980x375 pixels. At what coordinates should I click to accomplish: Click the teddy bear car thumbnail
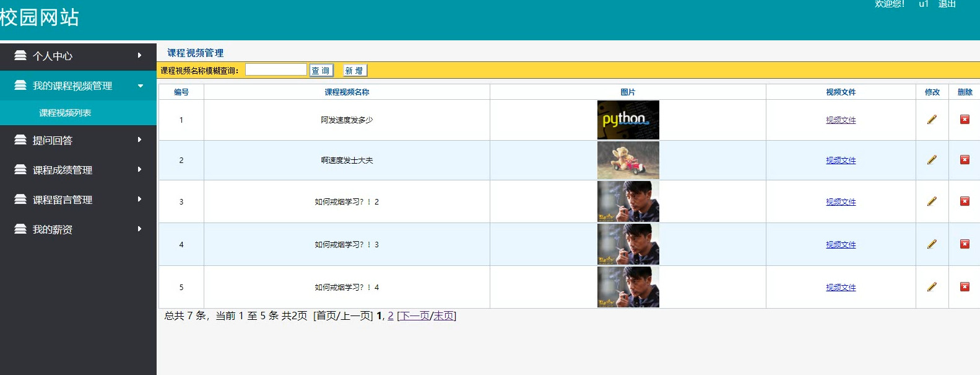pyautogui.click(x=628, y=160)
